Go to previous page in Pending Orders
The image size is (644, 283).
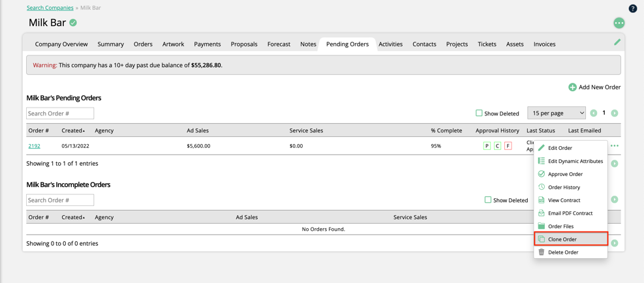point(594,113)
